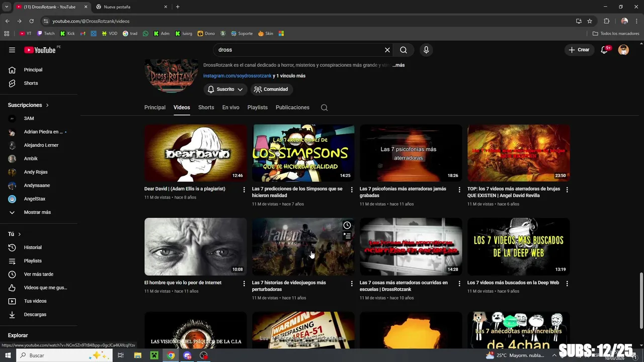Open OBS Studio from taskbar
644x362 pixels.
(204, 355)
